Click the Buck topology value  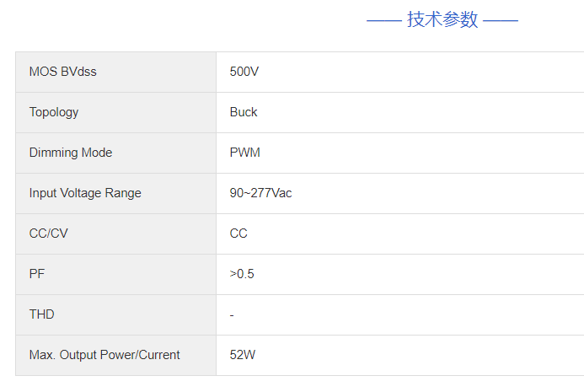(x=244, y=112)
